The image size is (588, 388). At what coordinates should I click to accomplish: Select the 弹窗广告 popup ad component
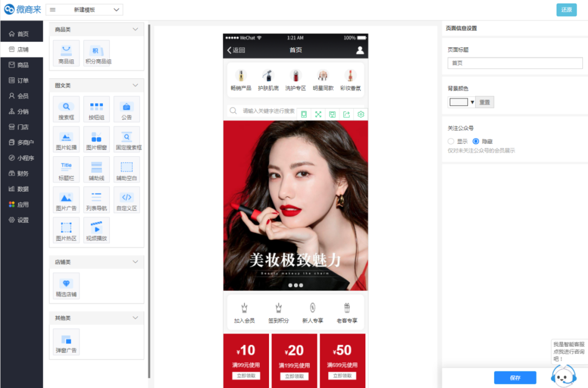(x=66, y=342)
